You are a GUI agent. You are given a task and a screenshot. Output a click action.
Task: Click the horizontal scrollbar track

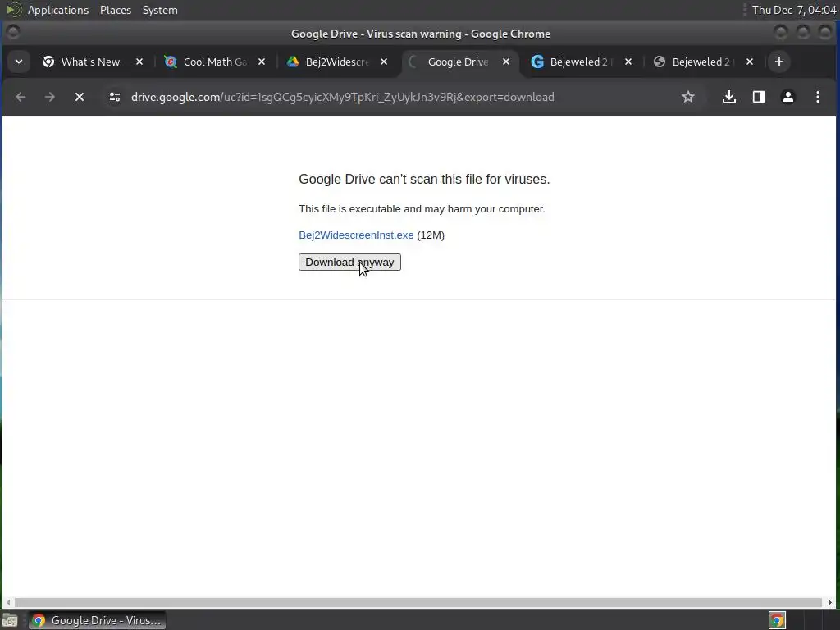(x=418, y=603)
